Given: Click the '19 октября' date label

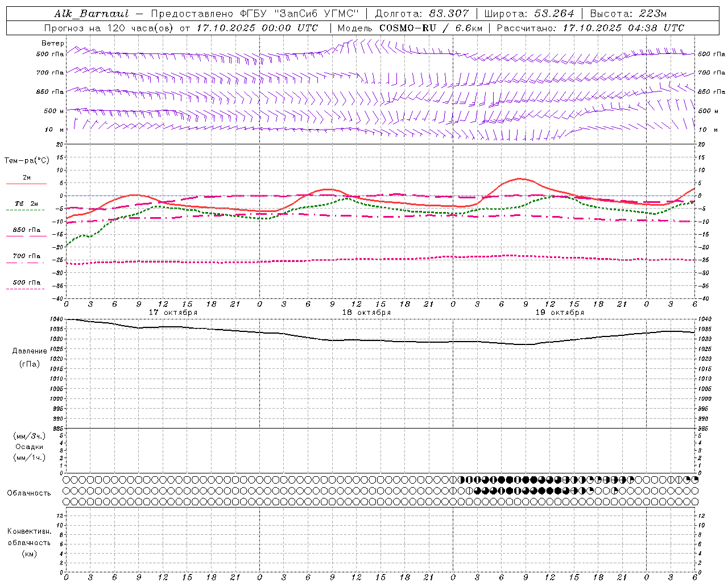Looking at the screenshot, I should 560,313.
